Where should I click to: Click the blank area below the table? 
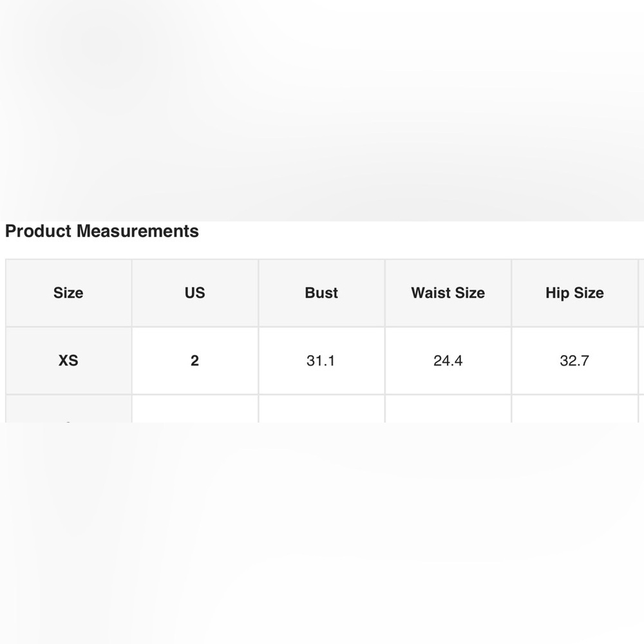click(322, 533)
